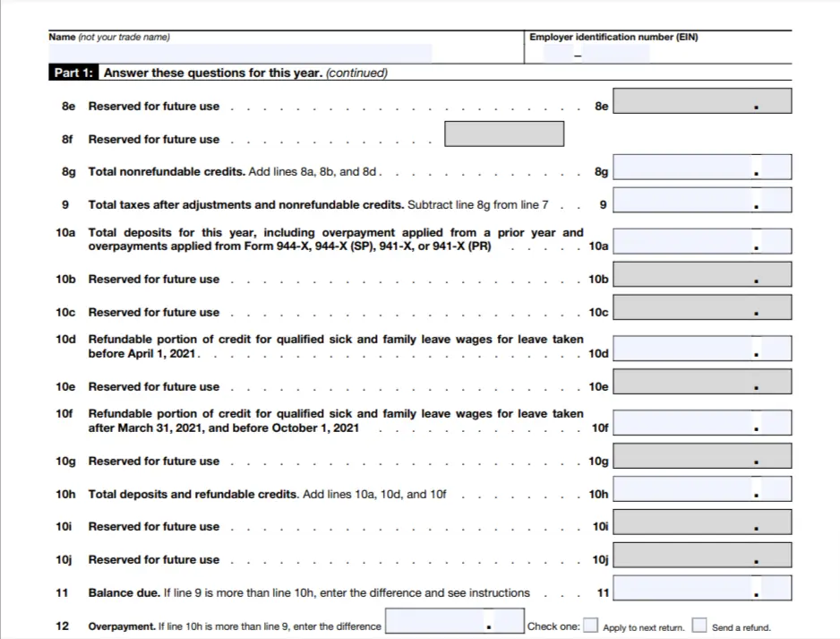
Task: Click the Name input field
Action: point(240,53)
